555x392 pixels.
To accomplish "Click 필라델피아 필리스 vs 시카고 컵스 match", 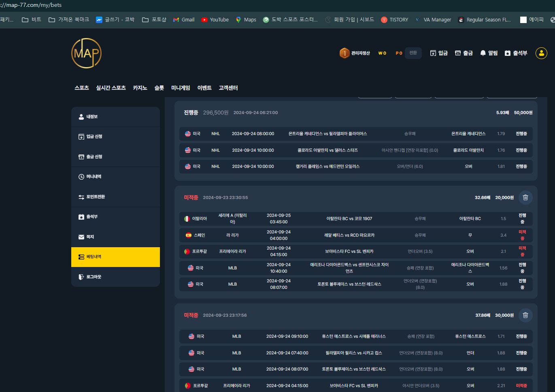I will pyautogui.click(x=354, y=353).
